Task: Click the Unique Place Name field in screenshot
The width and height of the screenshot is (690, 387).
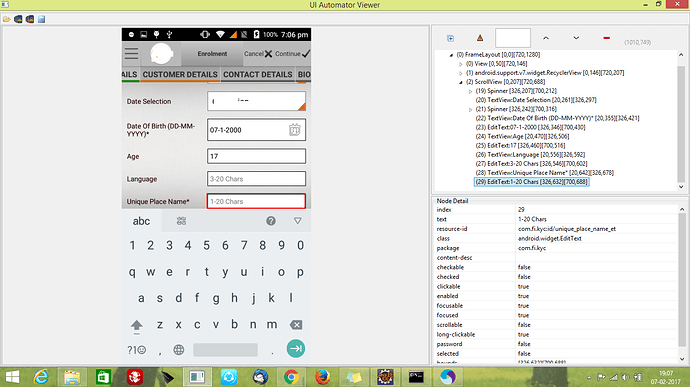Action: coord(256,201)
